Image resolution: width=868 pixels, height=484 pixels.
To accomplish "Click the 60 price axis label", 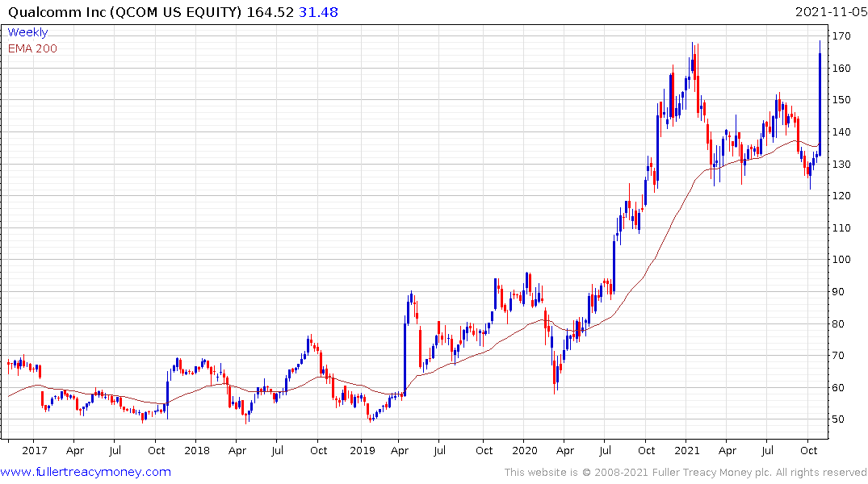I will [x=838, y=387].
